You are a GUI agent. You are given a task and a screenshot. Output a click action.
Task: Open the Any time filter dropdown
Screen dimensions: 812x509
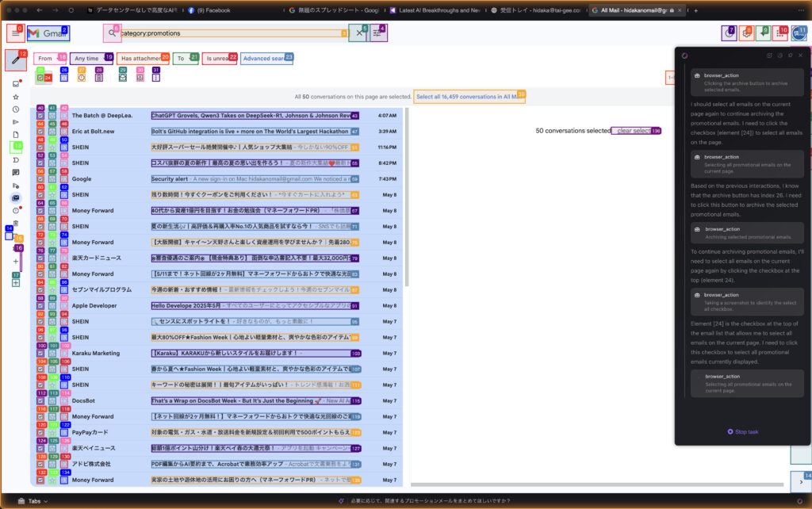(x=91, y=59)
